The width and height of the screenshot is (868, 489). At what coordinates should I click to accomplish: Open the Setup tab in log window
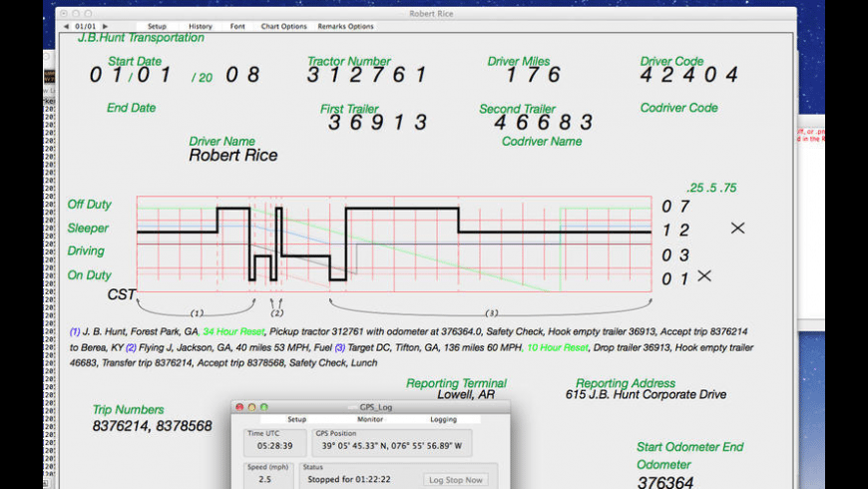click(157, 26)
